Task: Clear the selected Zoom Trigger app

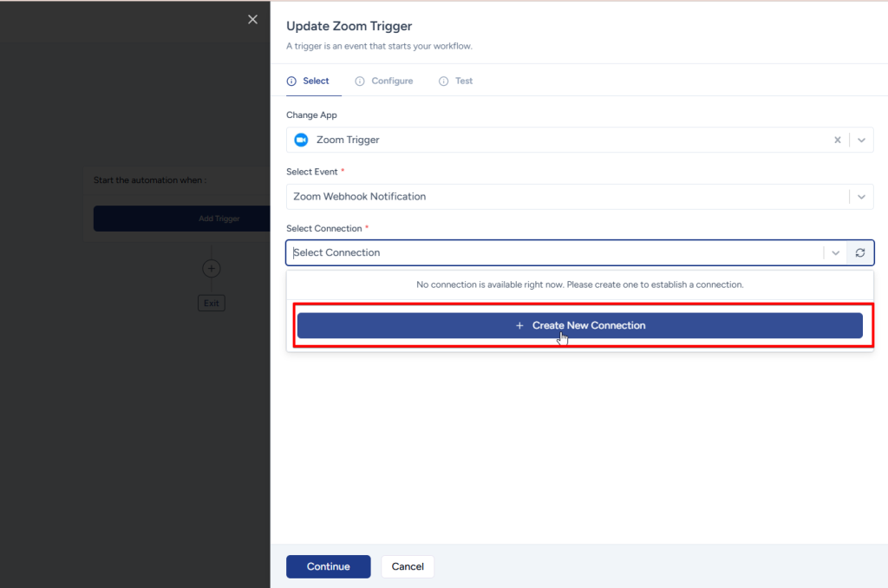Action: pos(837,140)
